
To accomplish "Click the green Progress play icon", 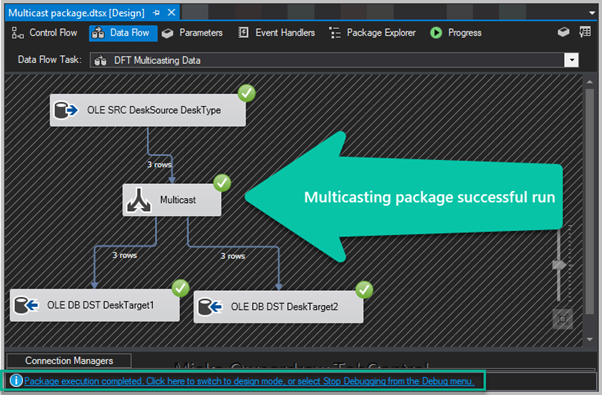I will tap(436, 33).
